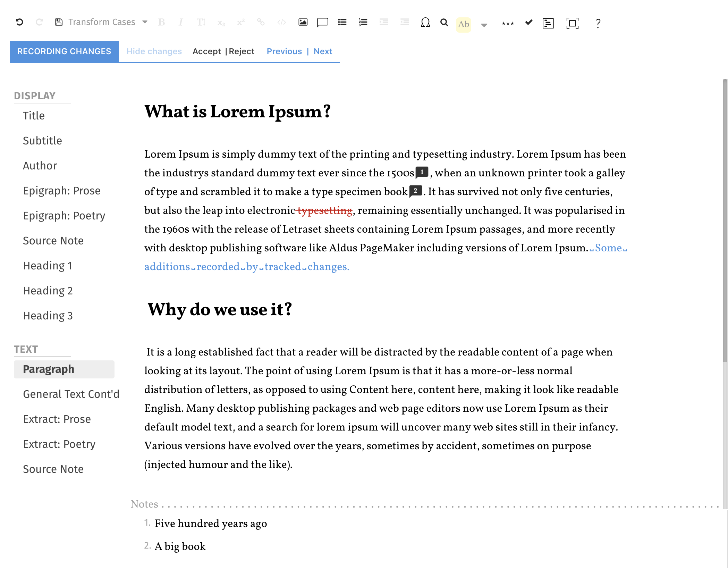
Task: Toggle the RECORDING CHANGES mode off
Action: (x=64, y=51)
